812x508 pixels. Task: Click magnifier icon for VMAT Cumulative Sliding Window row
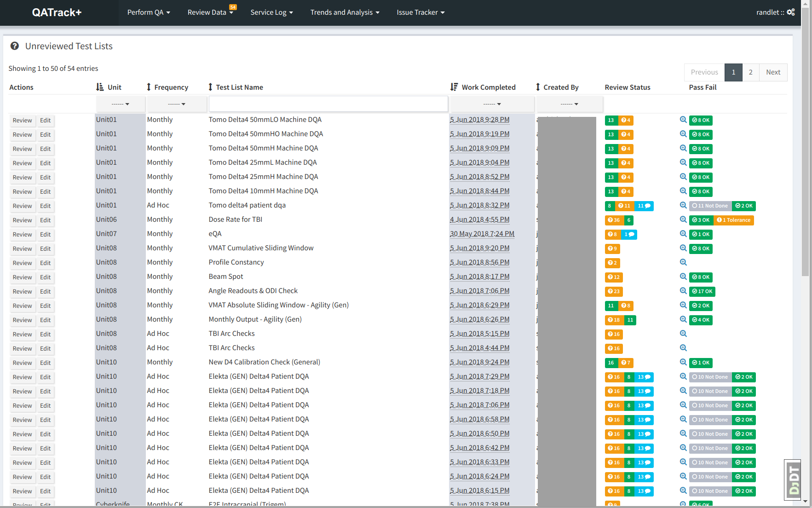click(683, 248)
